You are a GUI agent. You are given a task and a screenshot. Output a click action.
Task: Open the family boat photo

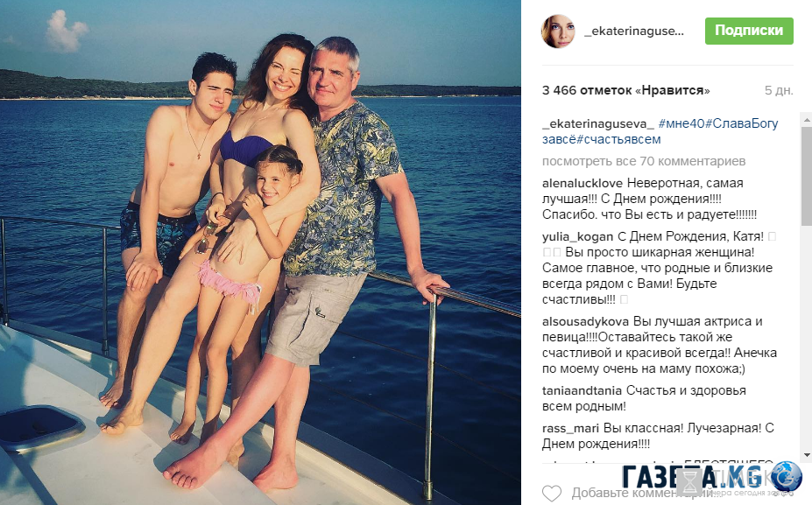point(260,252)
